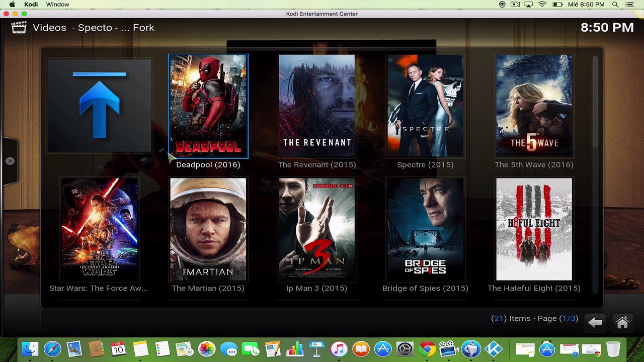Click the "Spectre (2015)" caption

pyautogui.click(x=425, y=165)
